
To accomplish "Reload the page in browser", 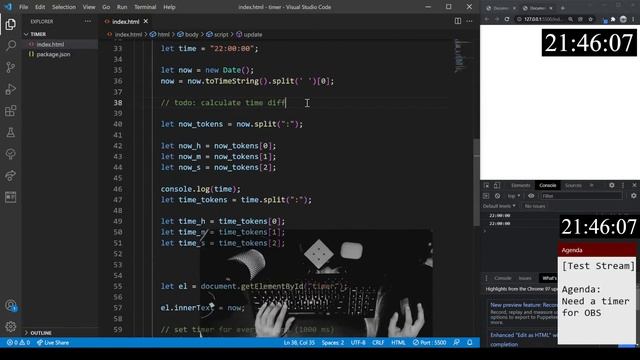I will pos(507,19).
